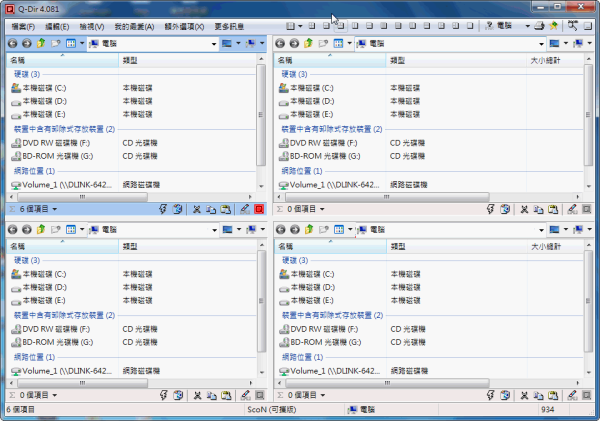The height and width of the screenshot is (421, 600).
Task: Paste into the upper-left pane
Action: click(x=226, y=209)
